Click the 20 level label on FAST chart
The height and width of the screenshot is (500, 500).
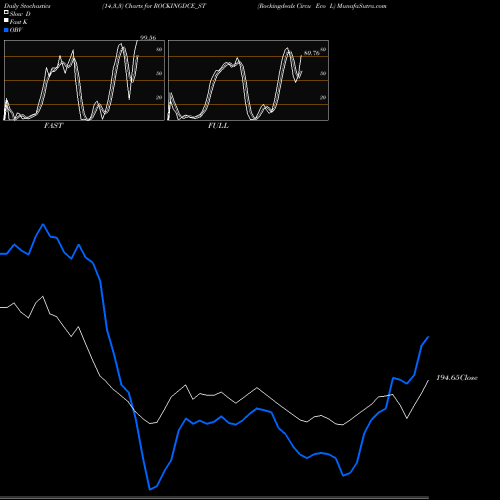click(x=159, y=97)
